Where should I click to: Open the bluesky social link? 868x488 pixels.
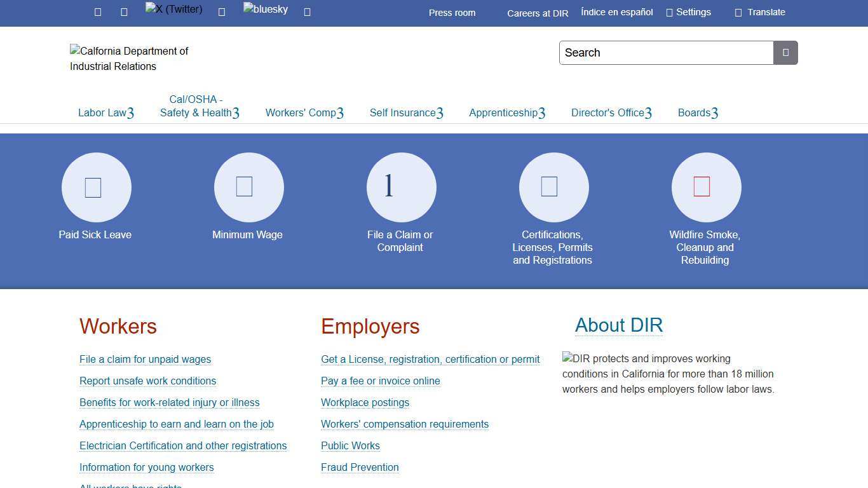pos(265,10)
